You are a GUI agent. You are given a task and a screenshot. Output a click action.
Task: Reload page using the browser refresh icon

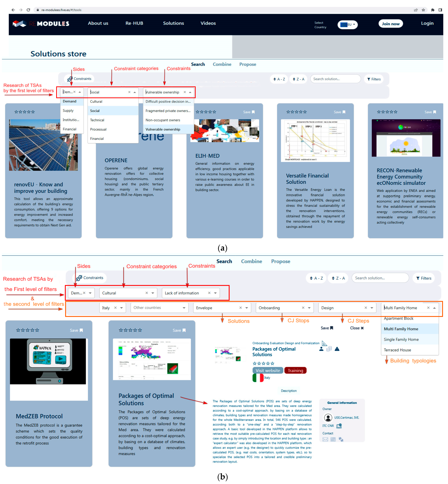click(x=28, y=10)
